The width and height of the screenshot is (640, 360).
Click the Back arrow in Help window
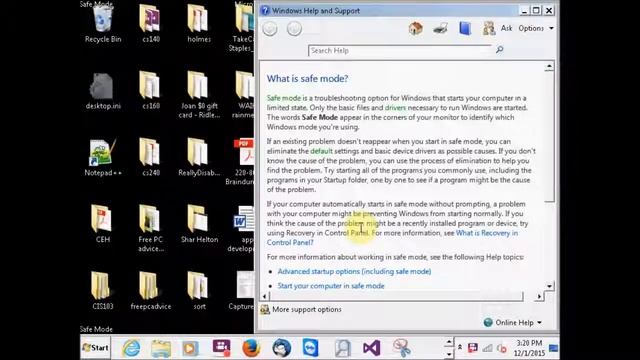270,29
